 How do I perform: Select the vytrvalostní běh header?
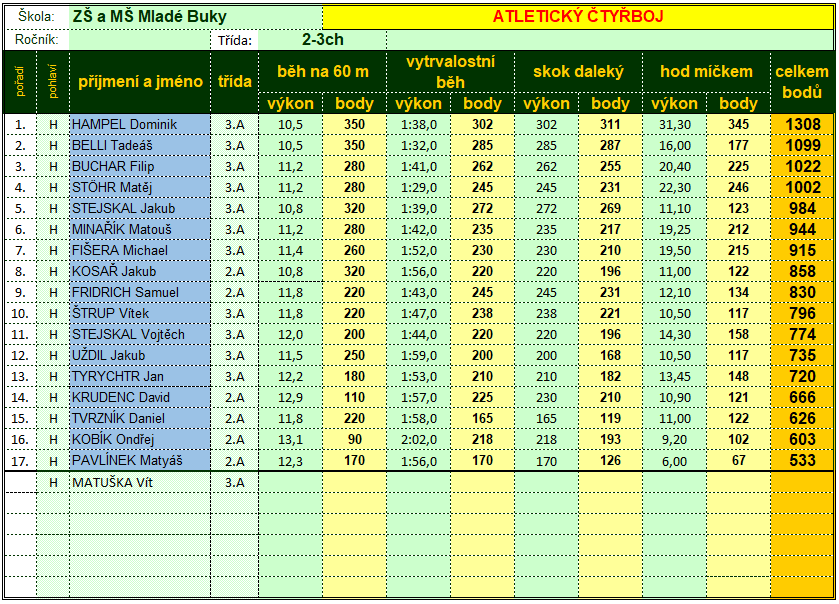(x=451, y=71)
